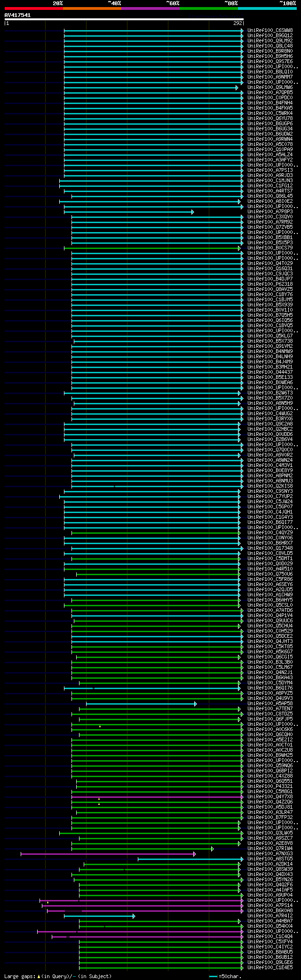Open hit UniRef100_Q7RIW4
Viewport: 301px width, 980px height.
point(270,849)
